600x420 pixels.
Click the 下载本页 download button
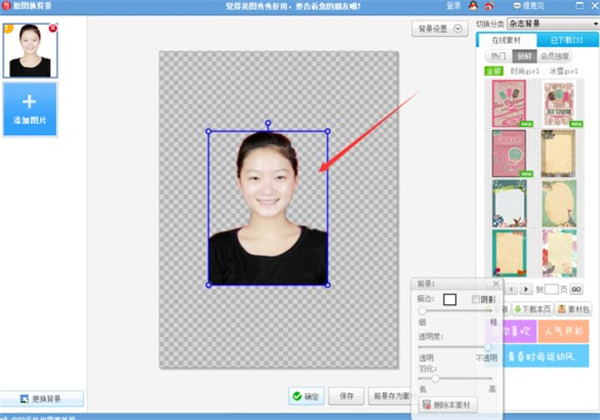[532, 309]
